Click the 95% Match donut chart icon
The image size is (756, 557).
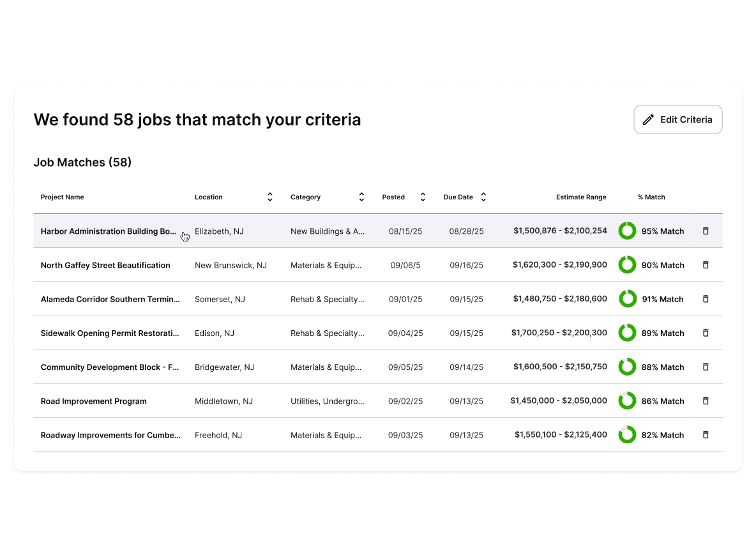pos(627,231)
